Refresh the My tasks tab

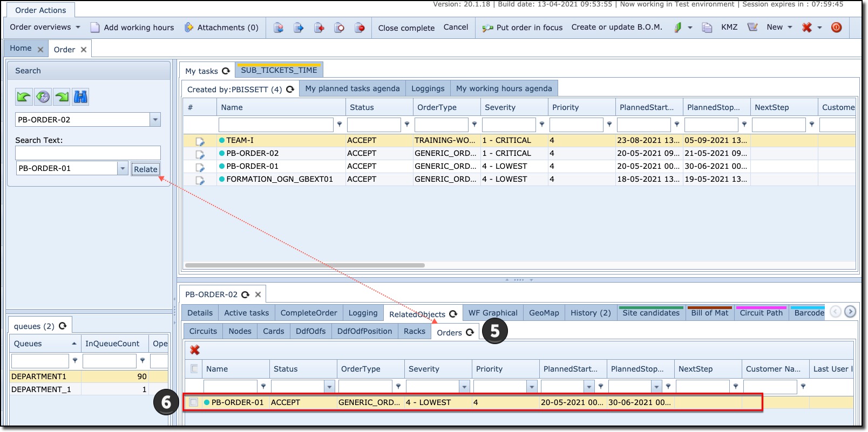click(x=226, y=71)
